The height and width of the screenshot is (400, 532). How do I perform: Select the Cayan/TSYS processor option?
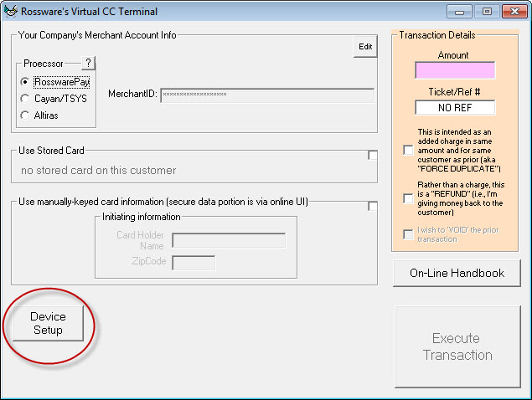pyautogui.click(x=25, y=99)
